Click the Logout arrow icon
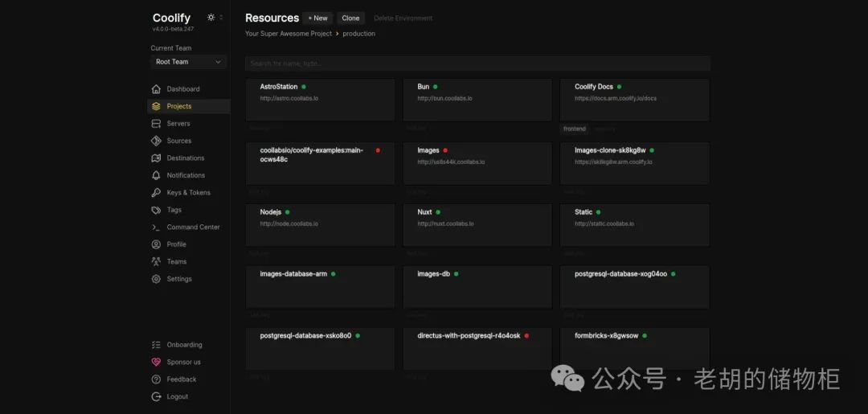The width and height of the screenshot is (868, 414). coord(156,396)
